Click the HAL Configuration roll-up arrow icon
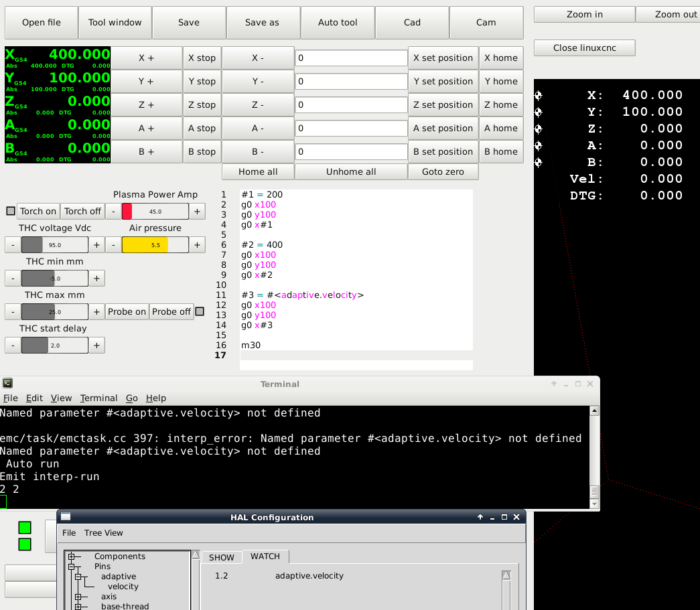Screen dimensions: 700x610 tap(480, 517)
